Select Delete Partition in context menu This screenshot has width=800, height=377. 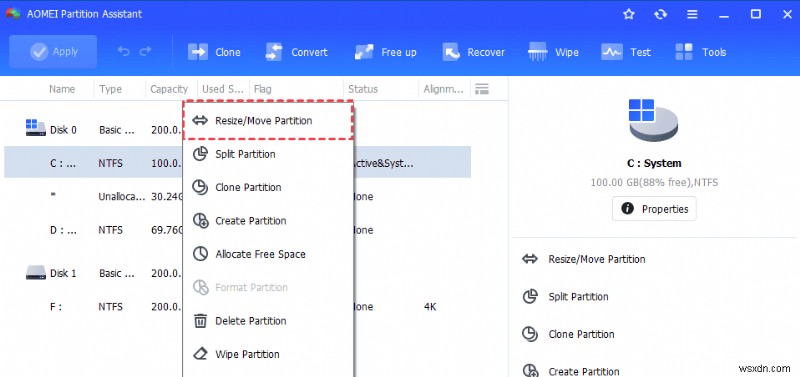click(268, 321)
